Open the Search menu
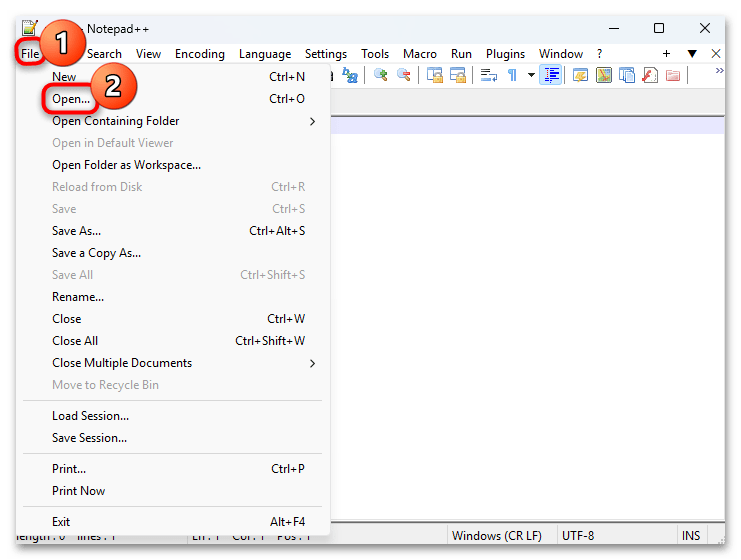 pyautogui.click(x=104, y=54)
